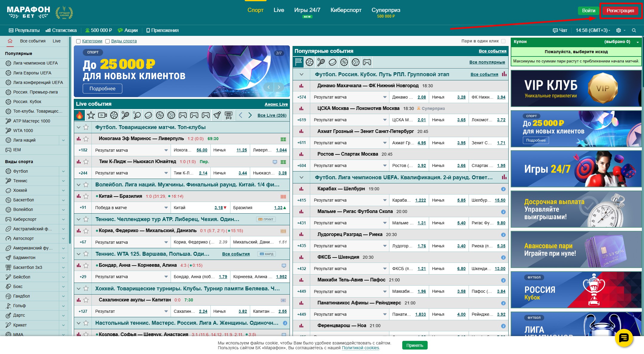
Task: Click the home icon in left sidebar
Action: pos(10,41)
